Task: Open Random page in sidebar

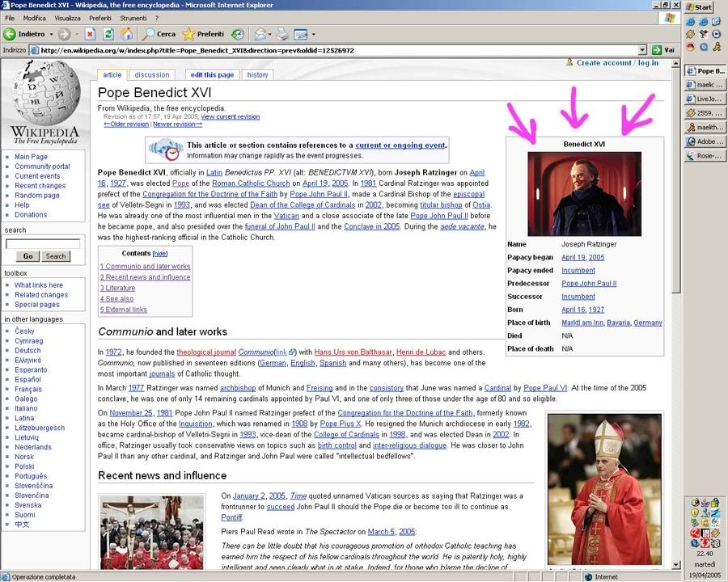Action: point(37,196)
